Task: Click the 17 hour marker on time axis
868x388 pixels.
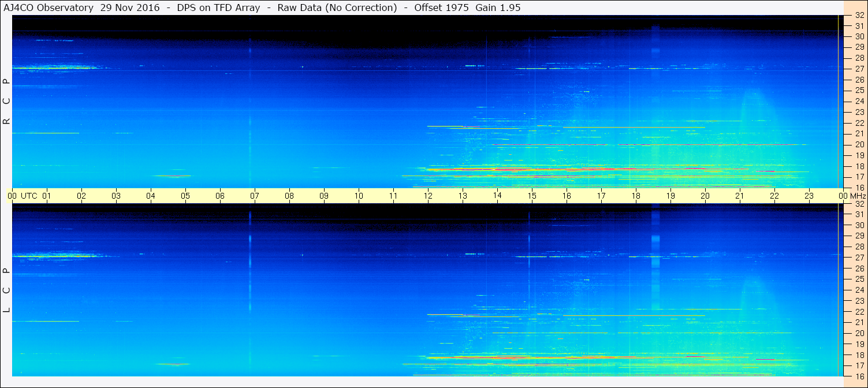Action: point(601,196)
